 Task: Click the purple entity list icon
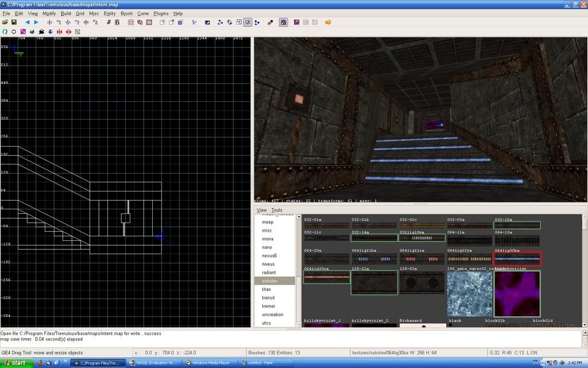297,22
